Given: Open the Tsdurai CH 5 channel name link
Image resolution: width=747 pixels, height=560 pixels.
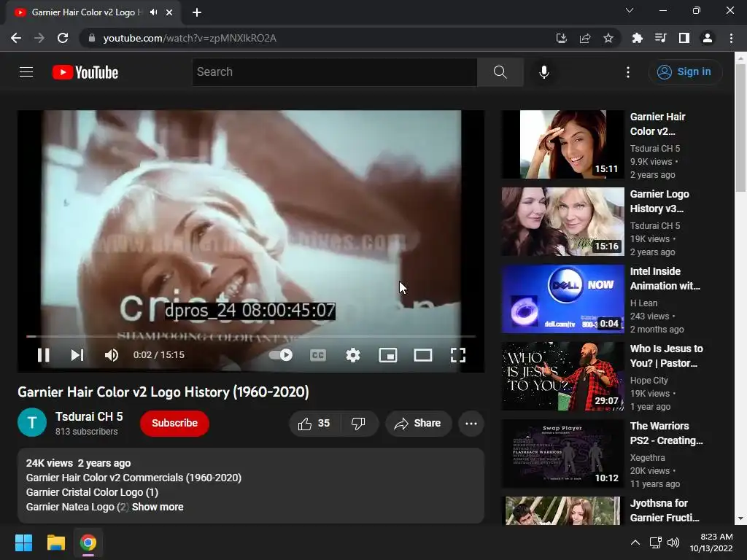Looking at the screenshot, I should coord(89,416).
